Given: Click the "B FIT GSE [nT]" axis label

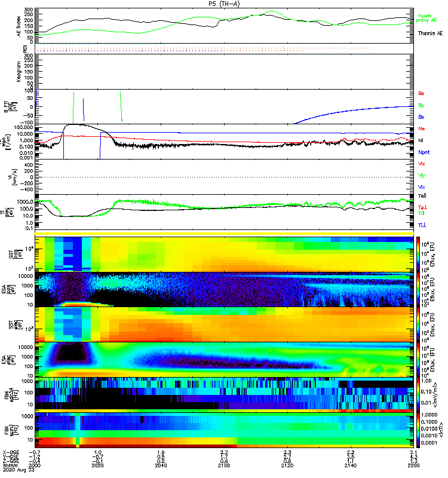Looking at the screenshot, I should [x=11, y=107].
